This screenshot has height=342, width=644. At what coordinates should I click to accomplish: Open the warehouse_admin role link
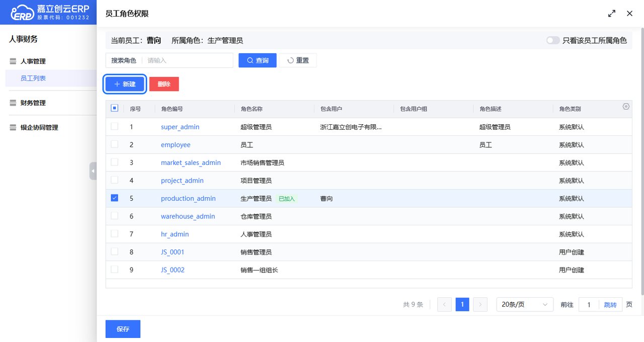pos(188,216)
